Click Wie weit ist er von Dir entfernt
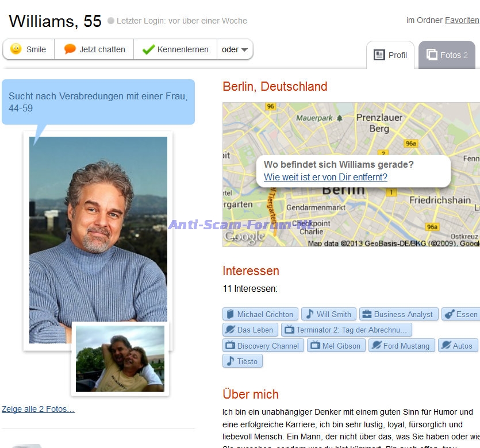 [x=325, y=177]
